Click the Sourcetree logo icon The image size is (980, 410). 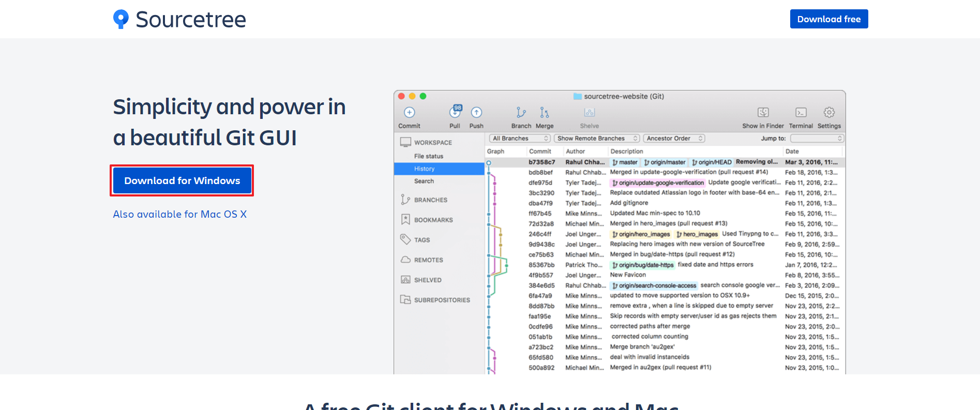pyautogui.click(x=120, y=19)
